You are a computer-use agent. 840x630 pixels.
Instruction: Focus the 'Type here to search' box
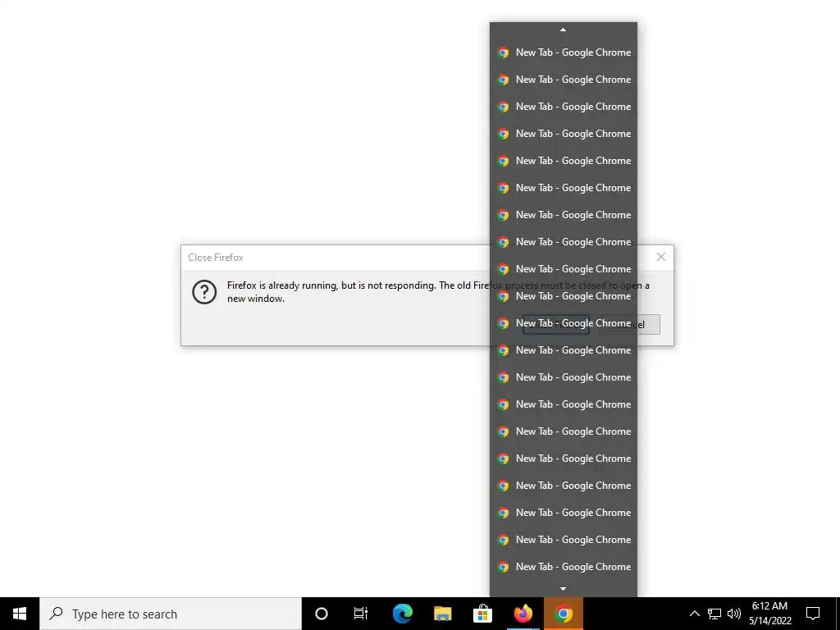click(171, 614)
